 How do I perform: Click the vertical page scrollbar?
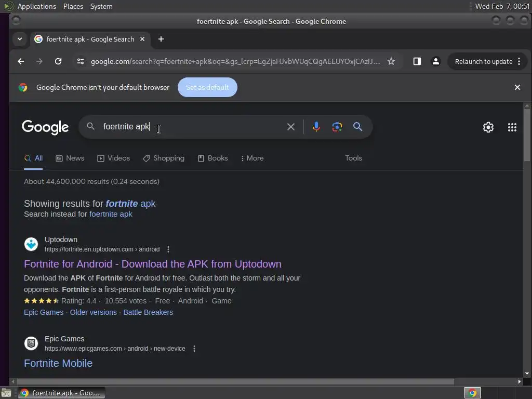(527, 136)
